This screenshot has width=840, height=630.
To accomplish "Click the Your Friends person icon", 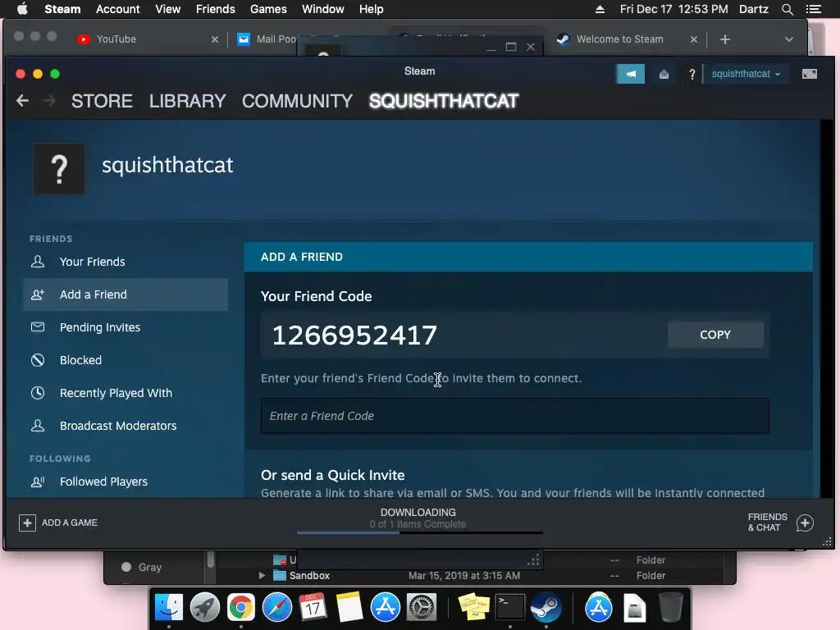I will pos(38,262).
